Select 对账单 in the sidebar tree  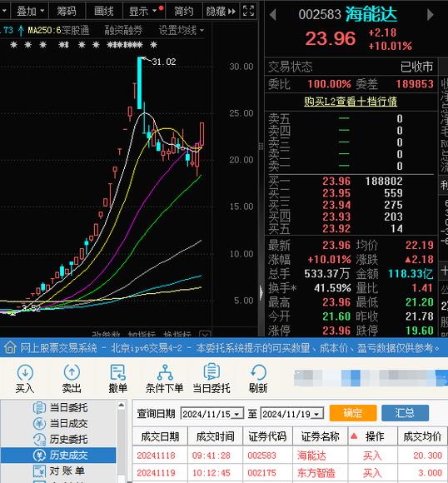[59, 471]
